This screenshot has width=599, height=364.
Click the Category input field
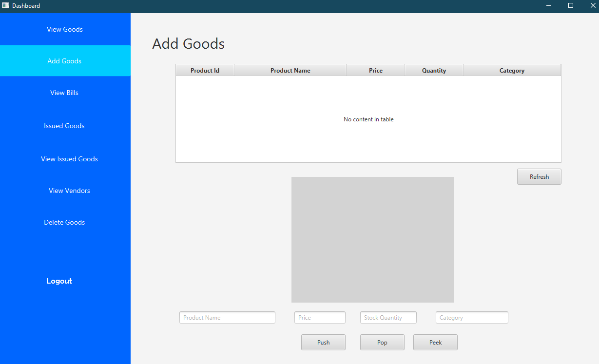pos(471,317)
